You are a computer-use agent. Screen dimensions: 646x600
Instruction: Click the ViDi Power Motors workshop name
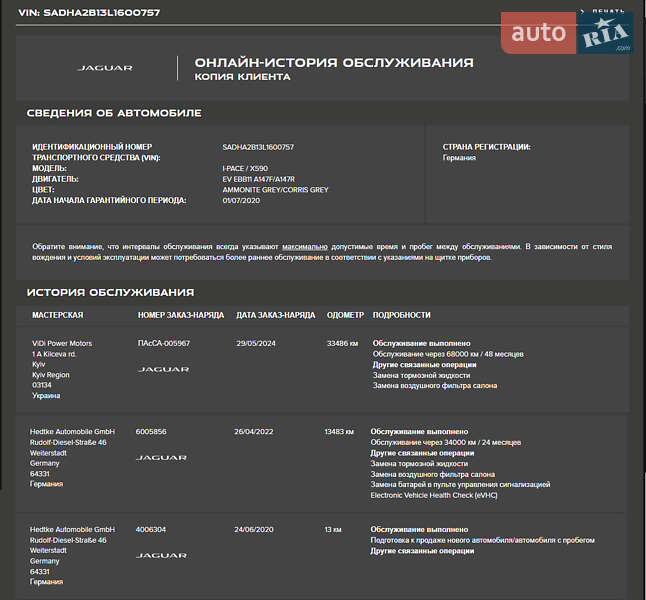[62, 343]
